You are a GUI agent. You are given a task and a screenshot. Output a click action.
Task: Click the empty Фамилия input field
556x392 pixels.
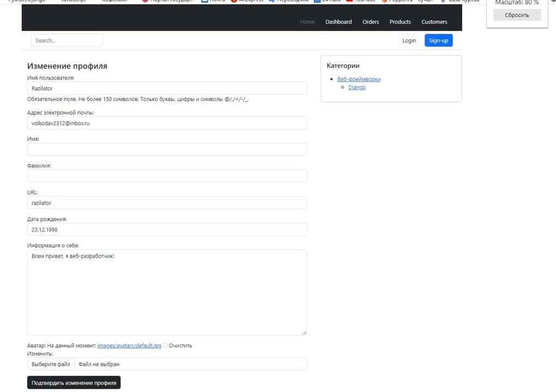click(x=167, y=176)
